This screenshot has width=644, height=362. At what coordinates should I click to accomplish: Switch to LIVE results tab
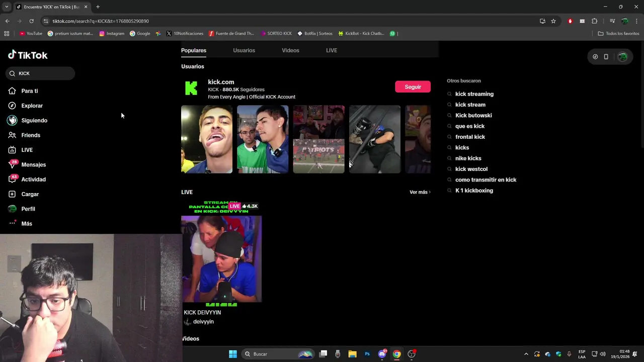(332, 50)
